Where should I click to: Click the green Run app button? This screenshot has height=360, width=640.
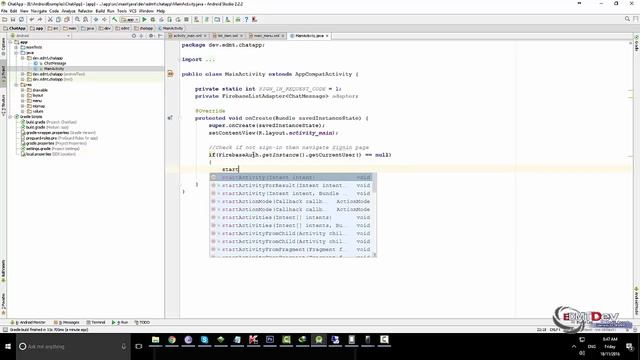pos(144,20)
